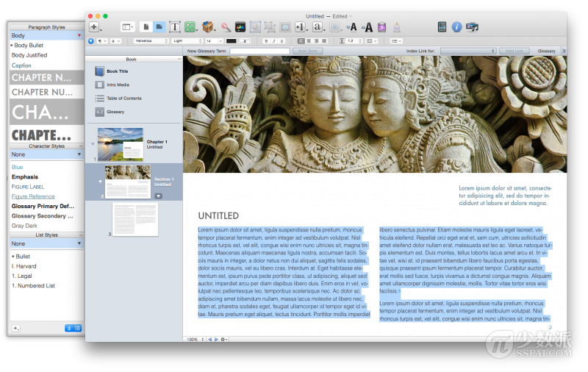Click the Glossary button in glossary bar
Viewport: 588px width, 372px height.
[546, 51]
